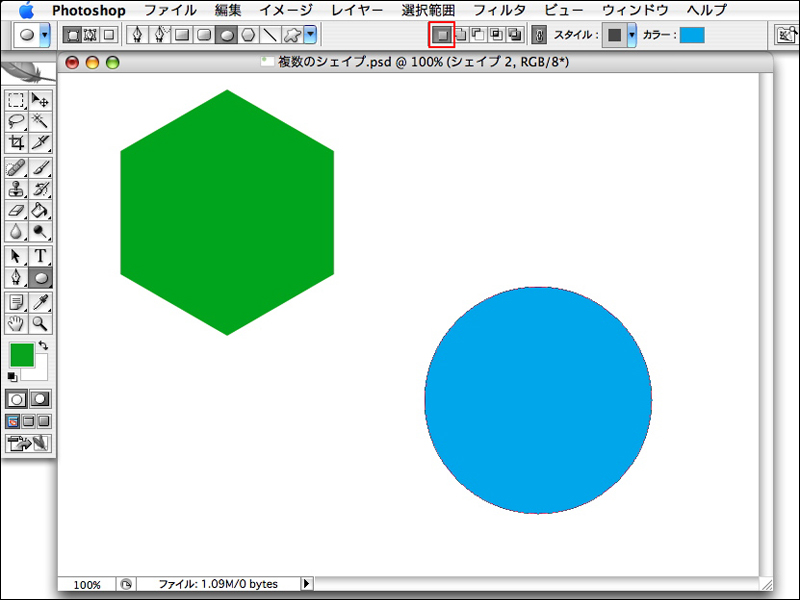The image size is (800, 600).
Task: Enable shape layers mode in options bar
Action: 72,34
